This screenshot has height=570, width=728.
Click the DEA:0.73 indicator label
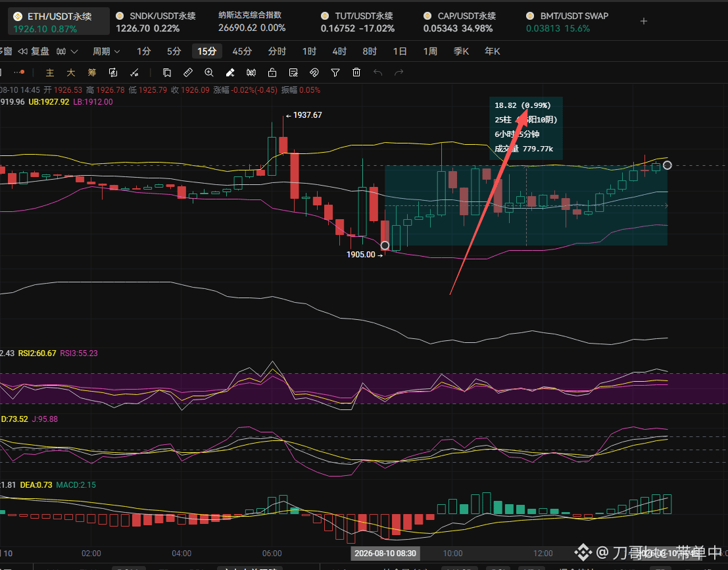pos(36,485)
